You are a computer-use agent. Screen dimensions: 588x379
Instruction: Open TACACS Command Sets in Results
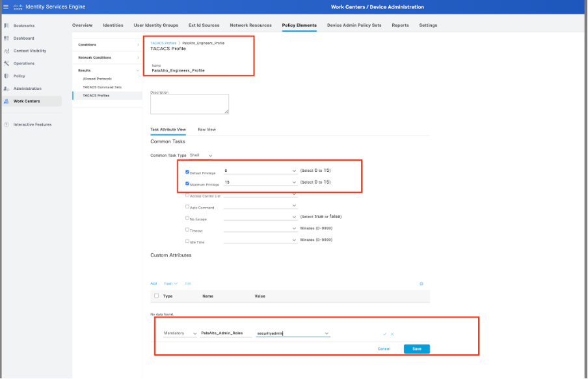coord(102,87)
